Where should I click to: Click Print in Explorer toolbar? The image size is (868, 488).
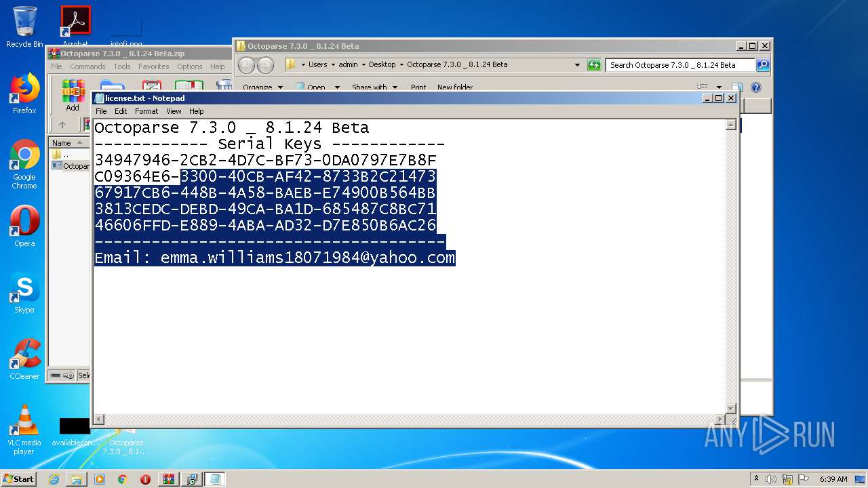(x=418, y=87)
